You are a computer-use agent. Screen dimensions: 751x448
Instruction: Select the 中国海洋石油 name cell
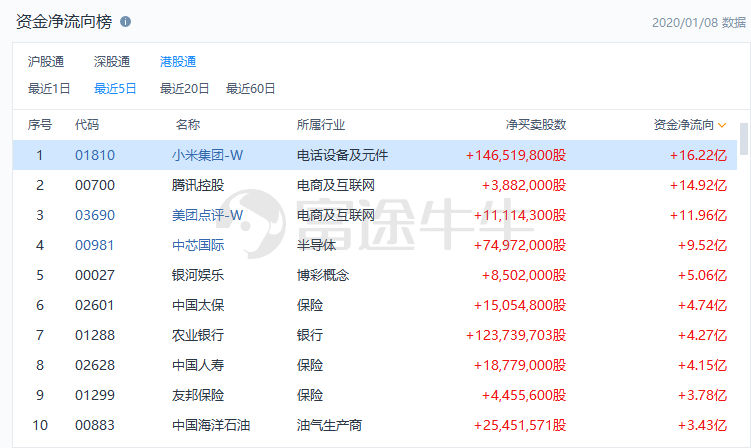point(211,425)
